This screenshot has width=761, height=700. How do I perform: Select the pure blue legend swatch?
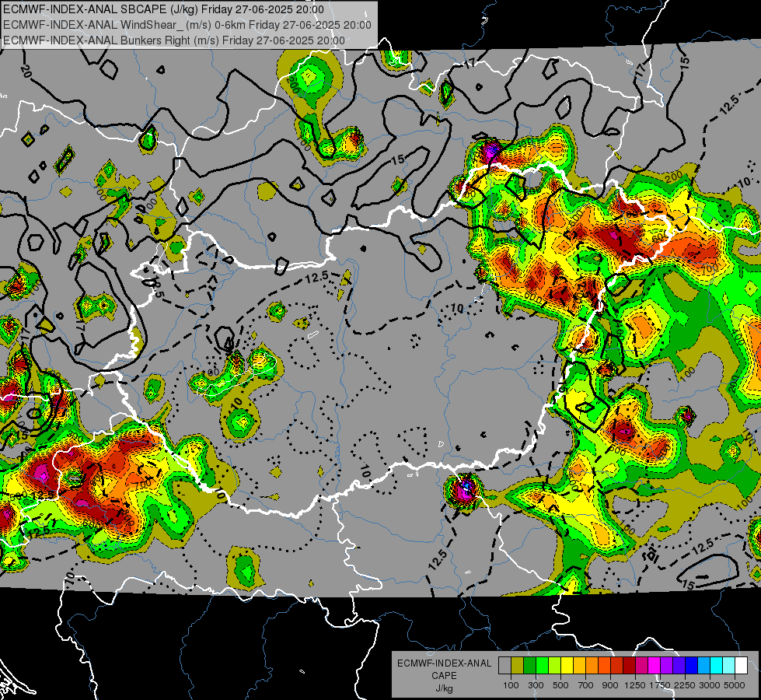coord(692,665)
